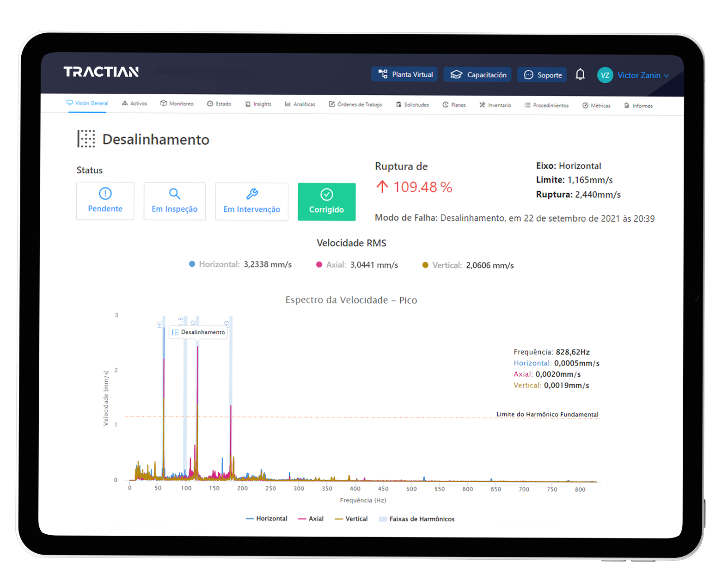728x587 pixels.
Task: Open the Capacitación button
Action: pyautogui.click(x=477, y=75)
